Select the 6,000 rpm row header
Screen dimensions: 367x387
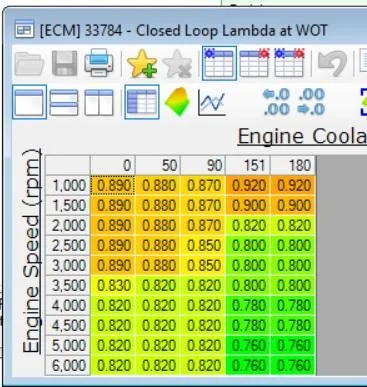pyautogui.click(x=68, y=365)
